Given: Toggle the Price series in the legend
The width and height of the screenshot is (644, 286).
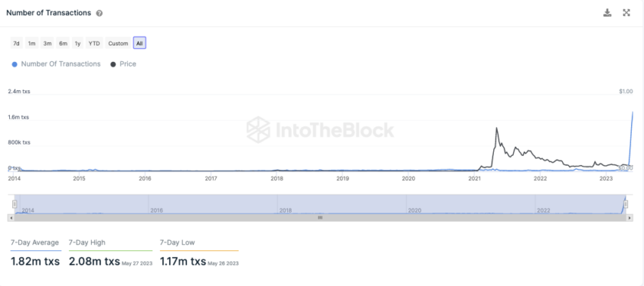Looking at the screenshot, I should (123, 64).
